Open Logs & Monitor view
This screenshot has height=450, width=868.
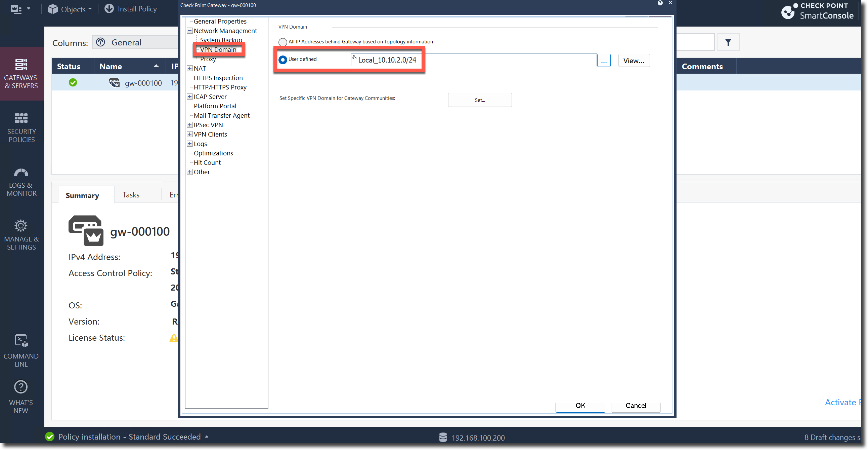click(x=21, y=181)
